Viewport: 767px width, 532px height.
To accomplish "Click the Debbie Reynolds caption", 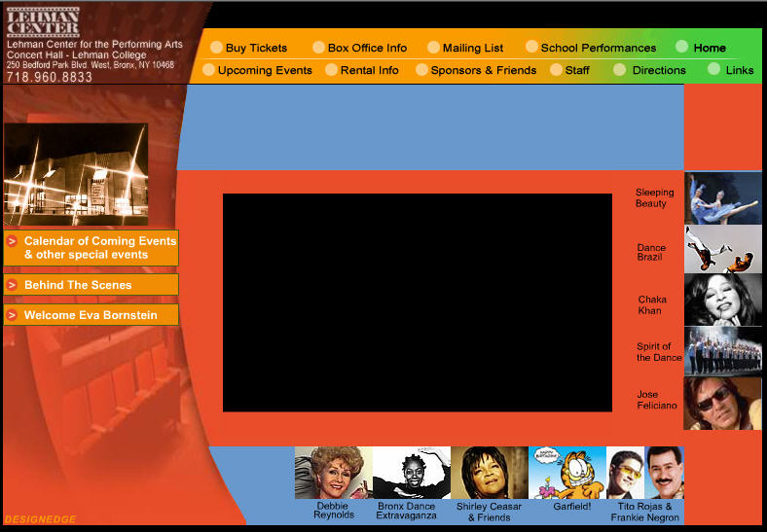I will [x=334, y=511].
